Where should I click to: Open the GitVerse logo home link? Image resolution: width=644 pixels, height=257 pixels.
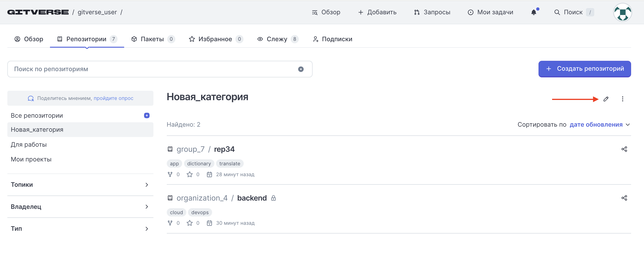point(38,12)
